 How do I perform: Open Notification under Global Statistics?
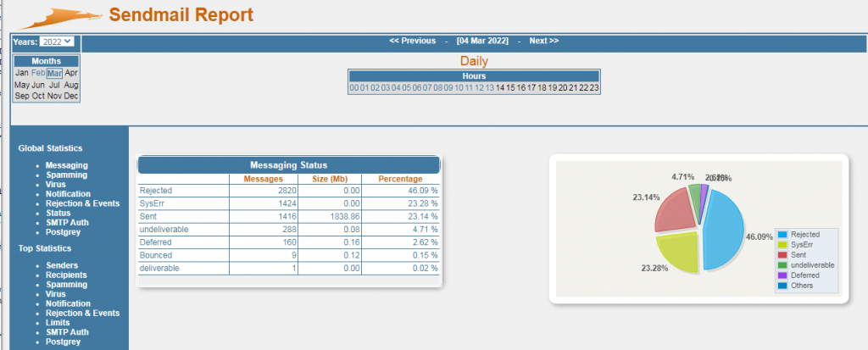pyautogui.click(x=68, y=194)
